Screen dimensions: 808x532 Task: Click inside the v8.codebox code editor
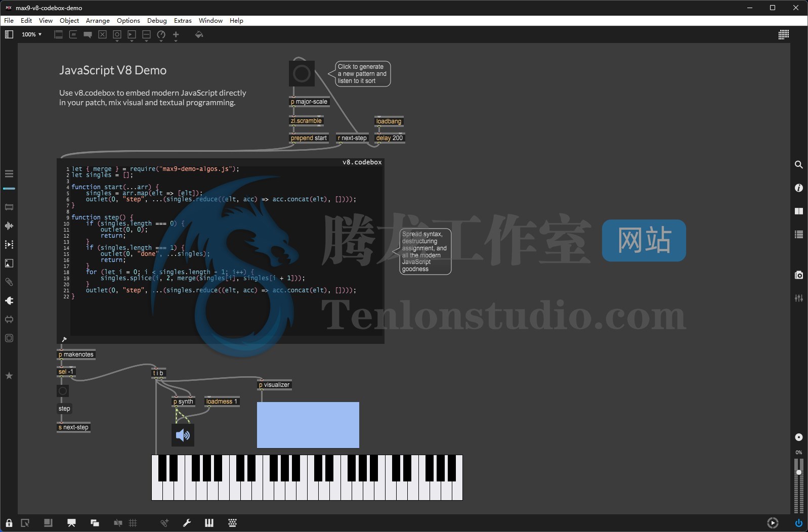221,251
